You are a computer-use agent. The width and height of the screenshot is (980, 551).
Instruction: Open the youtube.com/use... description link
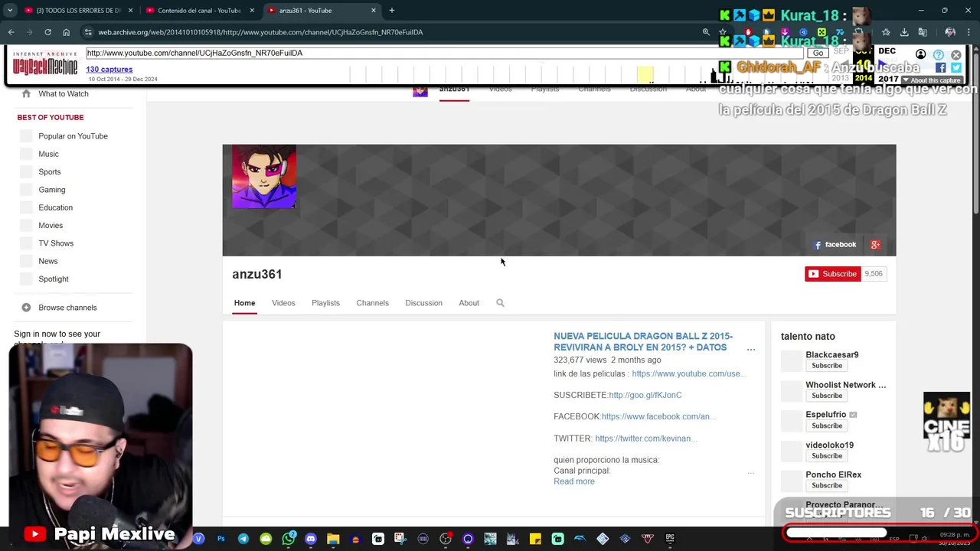click(688, 373)
